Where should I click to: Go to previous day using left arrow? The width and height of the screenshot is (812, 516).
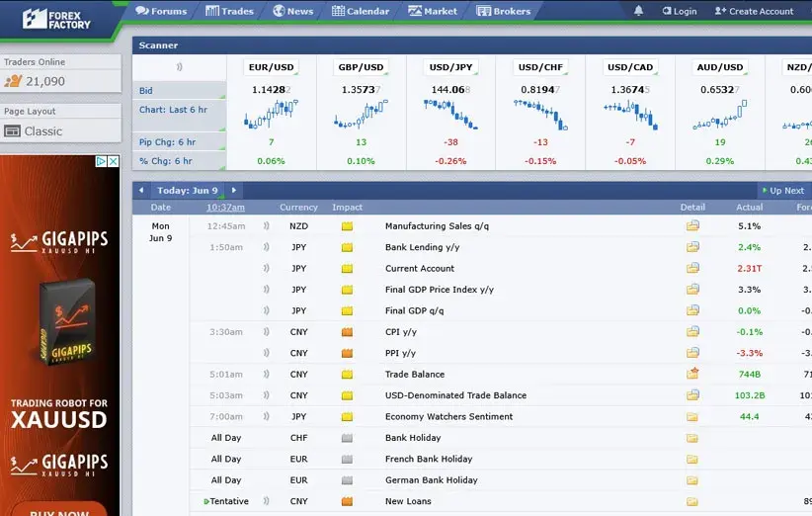click(141, 191)
